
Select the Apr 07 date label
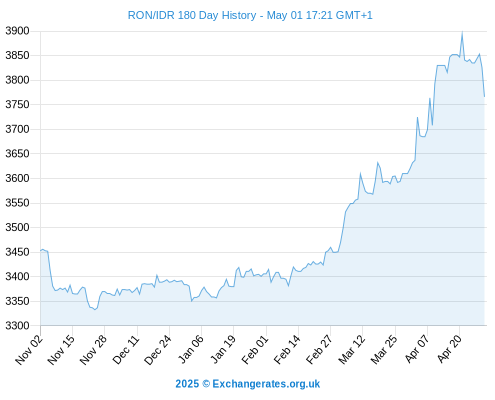pyautogui.click(x=417, y=349)
